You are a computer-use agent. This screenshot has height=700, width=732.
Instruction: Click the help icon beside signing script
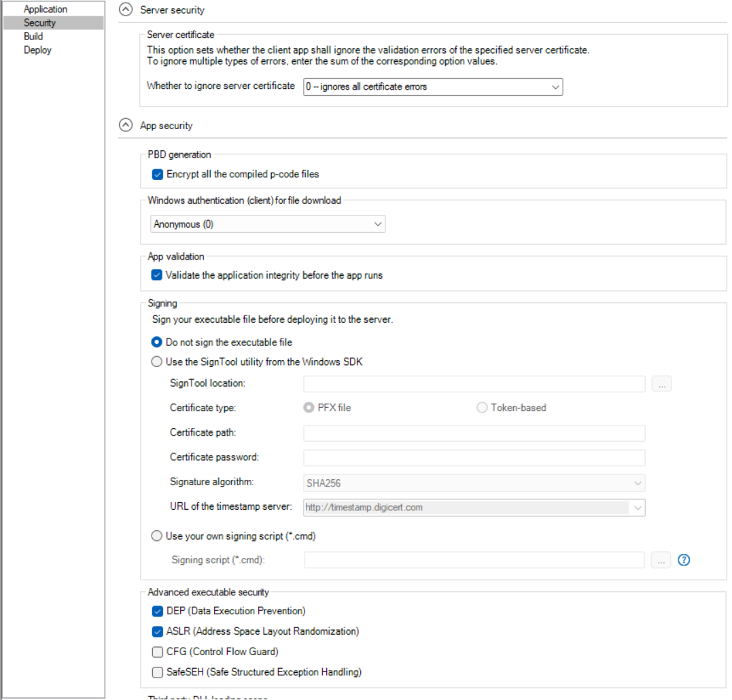click(684, 560)
